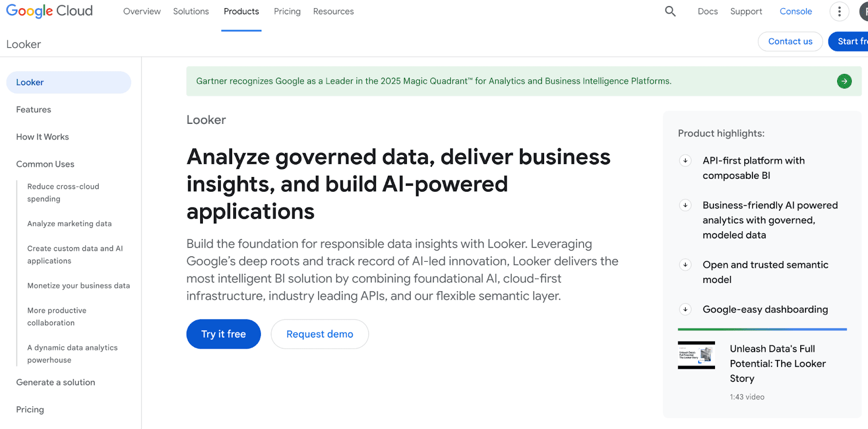
Task: Open the Support link
Action: pos(746,11)
